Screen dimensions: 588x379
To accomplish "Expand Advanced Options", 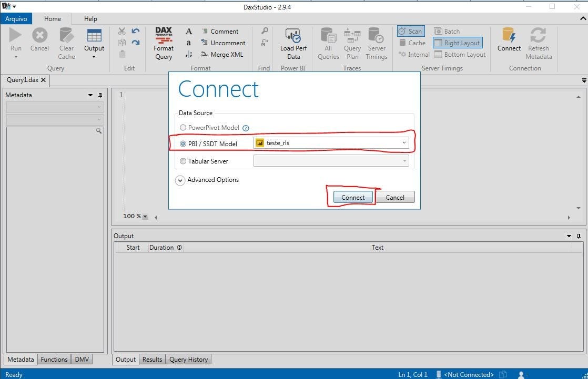I will click(180, 180).
